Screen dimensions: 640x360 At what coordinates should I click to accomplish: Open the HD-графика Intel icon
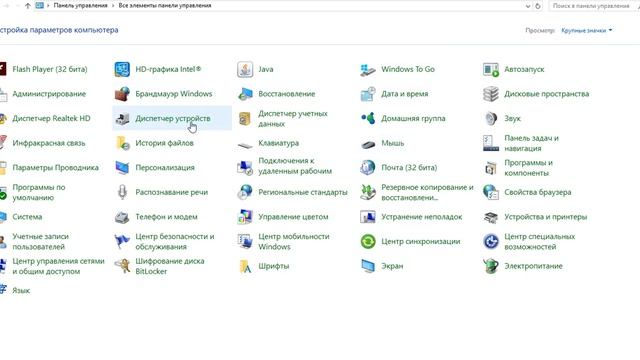(122, 69)
